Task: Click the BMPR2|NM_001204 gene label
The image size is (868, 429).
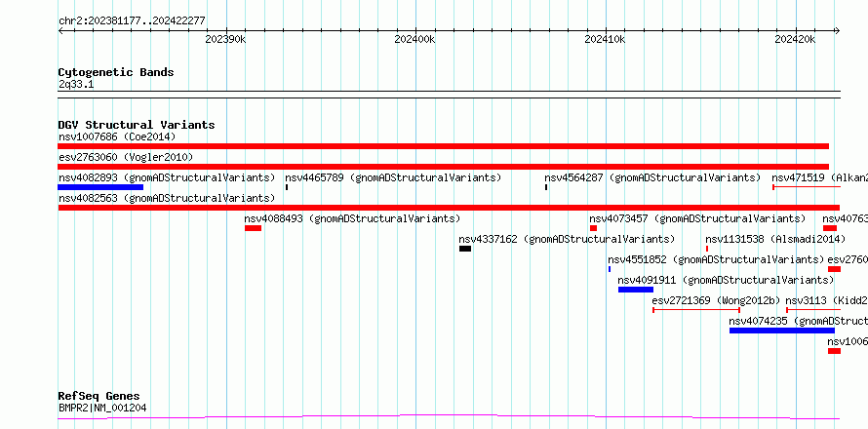Action: 102,409
